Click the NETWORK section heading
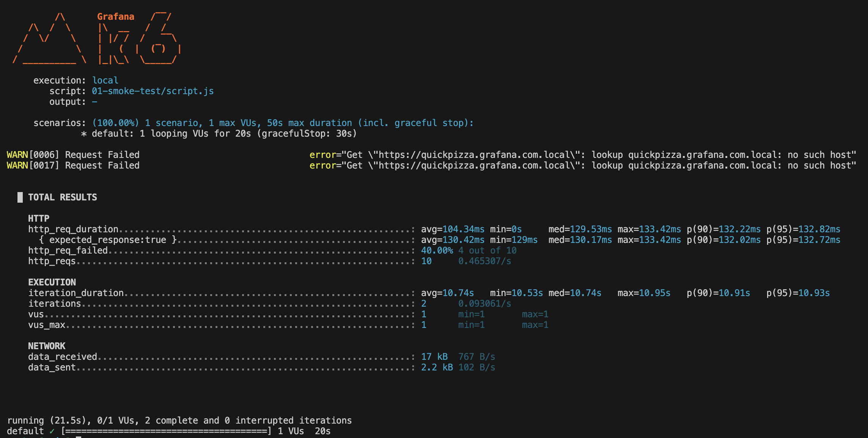Screen dimensions: 868x438 (47, 346)
